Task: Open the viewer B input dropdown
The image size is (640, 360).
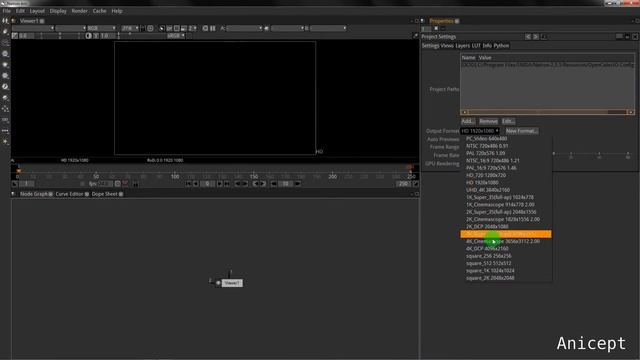Action: [328, 28]
